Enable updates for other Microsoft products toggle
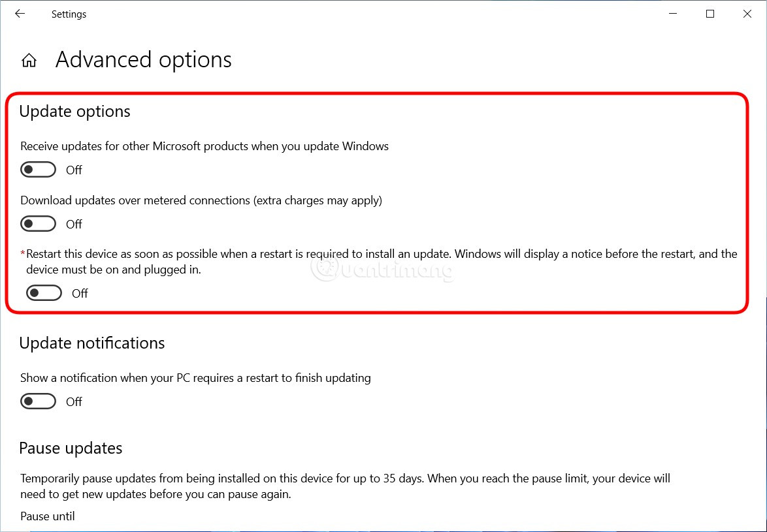This screenshot has height=532, width=767. [38, 170]
